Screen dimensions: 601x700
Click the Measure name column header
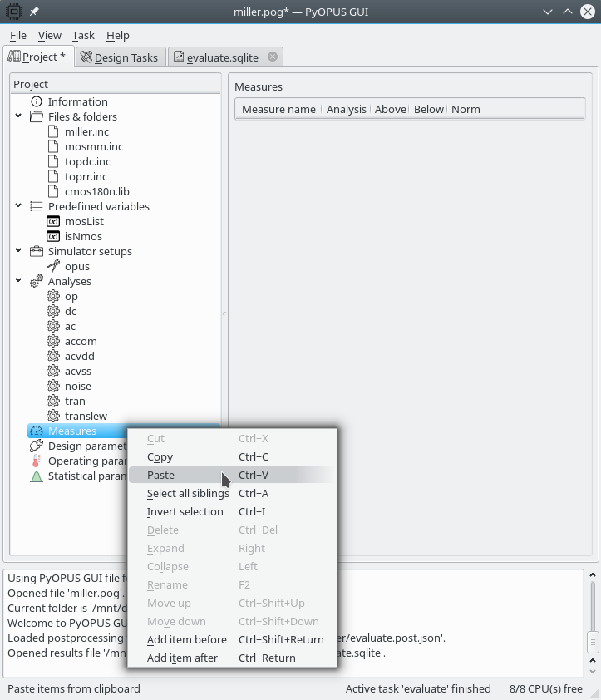(278, 109)
